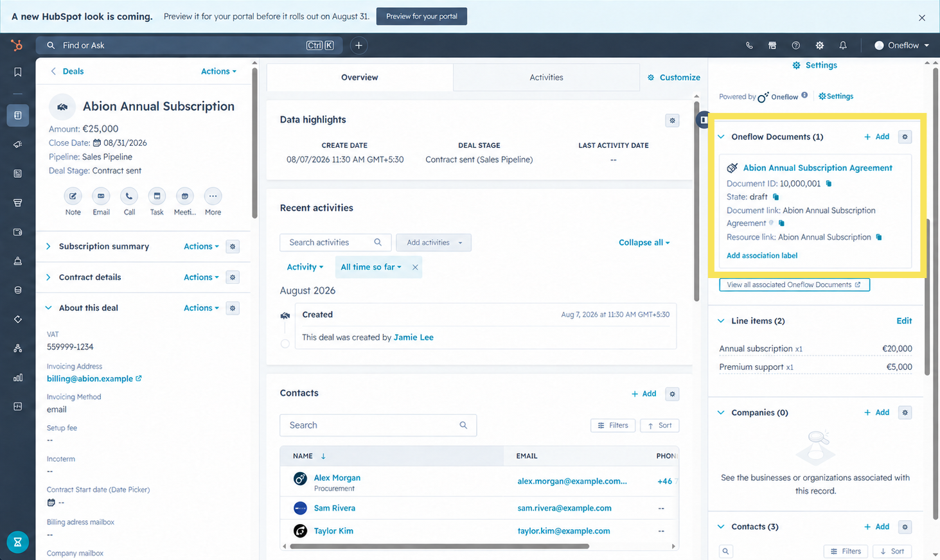Open the Abion Annual Subscription Agreement document
This screenshot has height=560, width=940.
[x=817, y=168]
